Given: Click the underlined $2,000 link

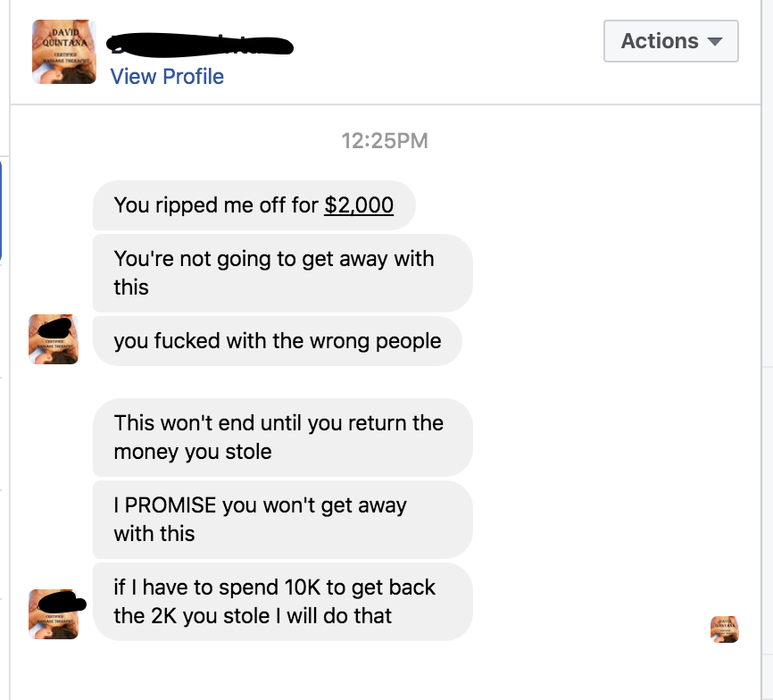Looking at the screenshot, I should tap(359, 205).
